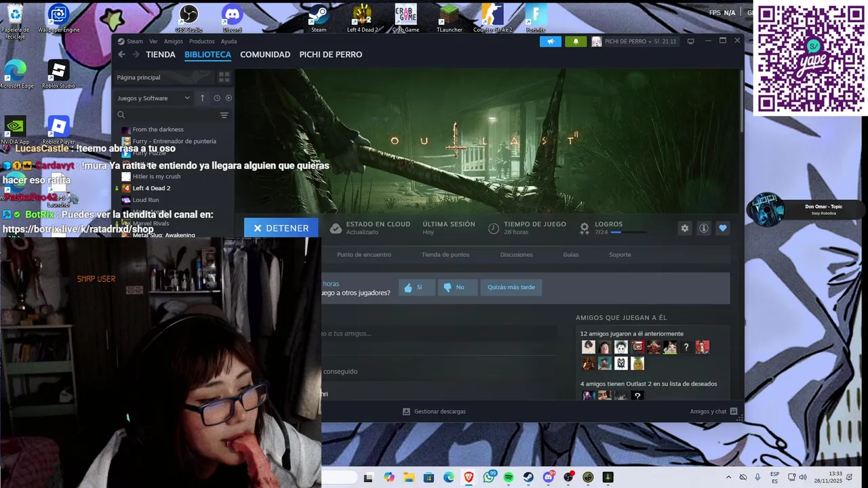Screen dimensions: 868x488
Task: Stop game with DETENER button
Action: [281, 228]
